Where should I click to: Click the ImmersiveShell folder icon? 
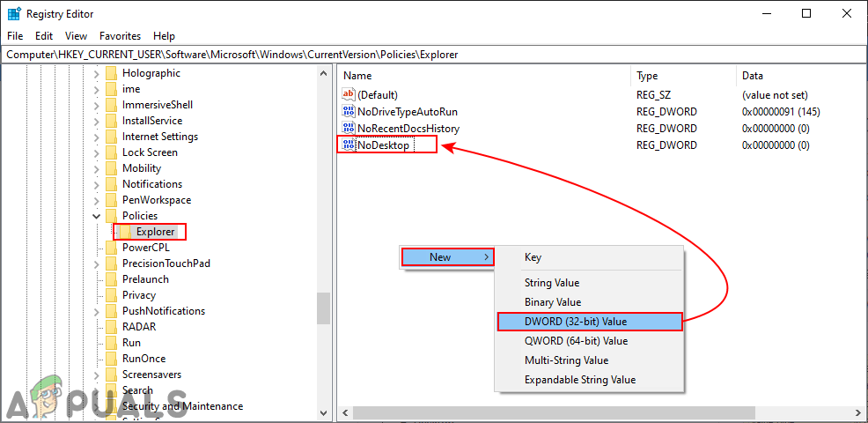coord(112,105)
